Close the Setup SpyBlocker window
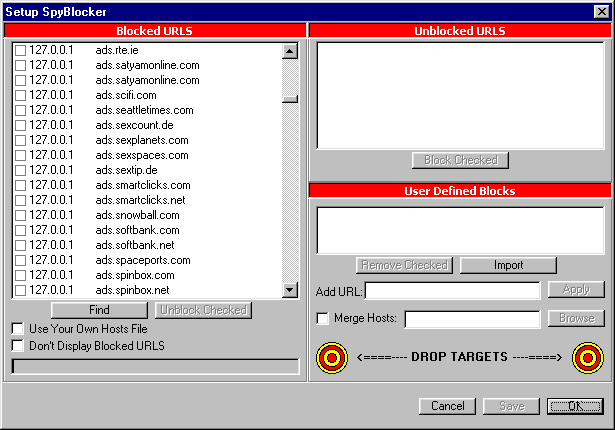The width and height of the screenshot is (615, 430). point(602,12)
